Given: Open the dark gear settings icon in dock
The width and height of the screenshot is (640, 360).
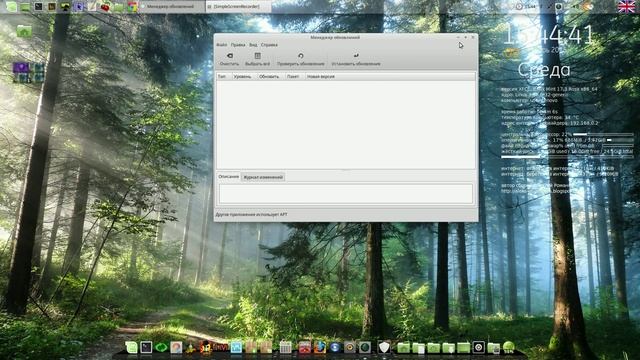Looking at the screenshot, I should click(478, 347).
